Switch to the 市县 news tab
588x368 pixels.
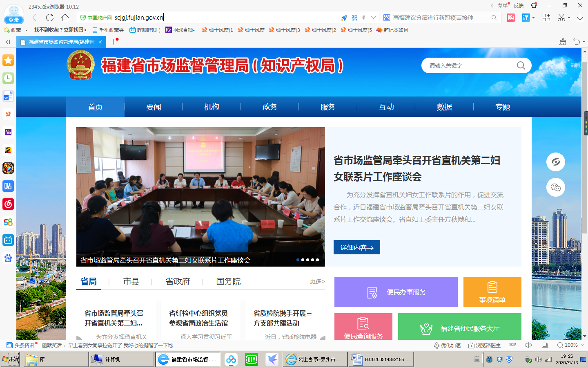pos(131,282)
